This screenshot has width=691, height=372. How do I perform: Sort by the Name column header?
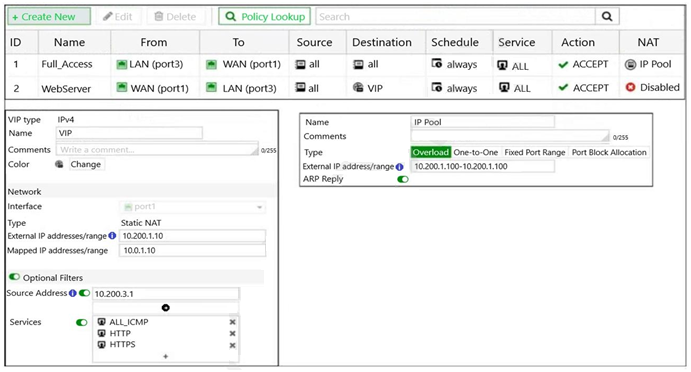click(x=69, y=42)
